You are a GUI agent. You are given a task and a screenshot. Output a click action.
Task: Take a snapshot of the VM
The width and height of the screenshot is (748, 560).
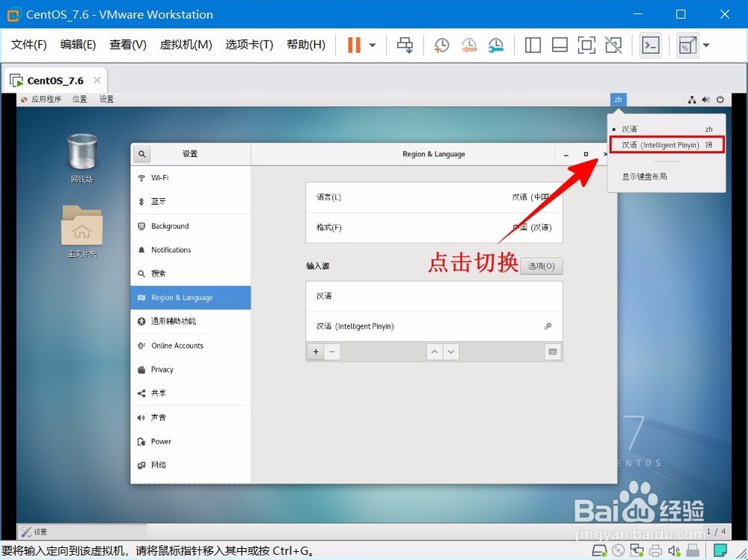click(442, 46)
